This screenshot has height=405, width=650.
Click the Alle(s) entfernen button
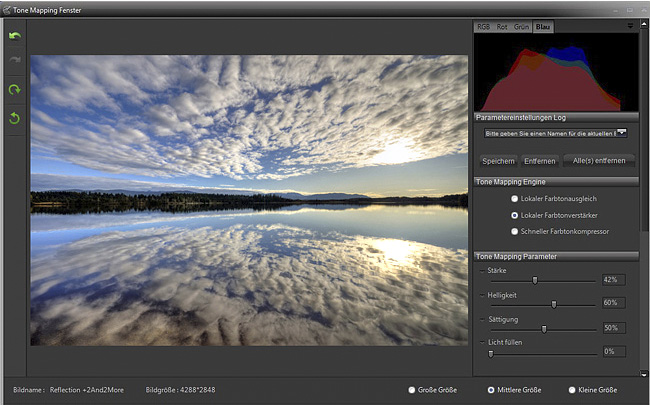(597, 160)
